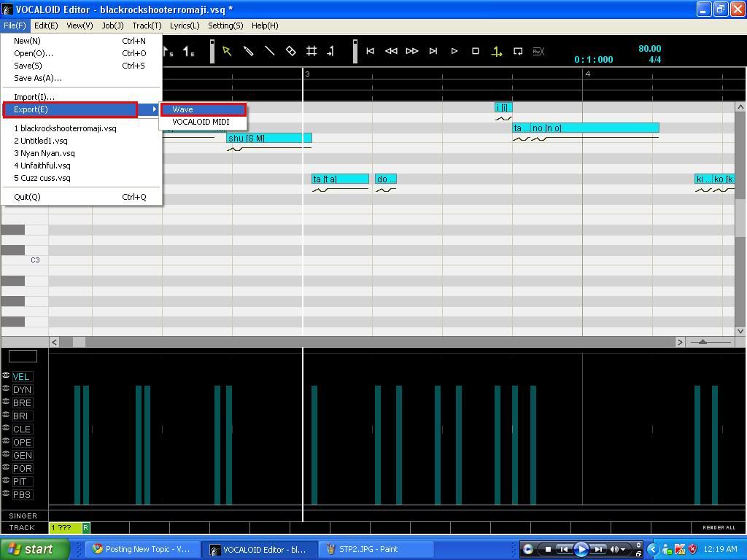Click the start marker icon labeled S
Screen dimensions: 747x560
[x=169, y=51]
